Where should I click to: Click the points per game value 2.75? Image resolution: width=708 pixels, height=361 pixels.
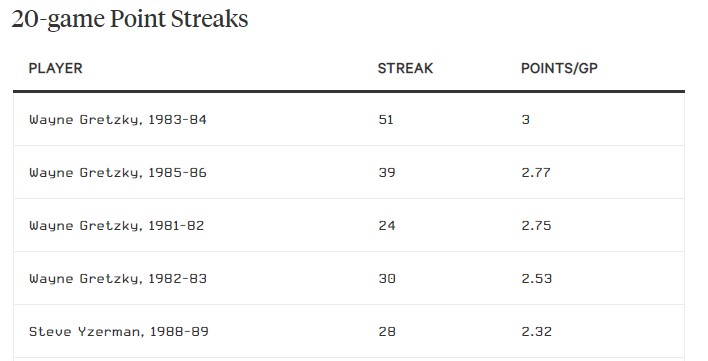coord(536,225)
